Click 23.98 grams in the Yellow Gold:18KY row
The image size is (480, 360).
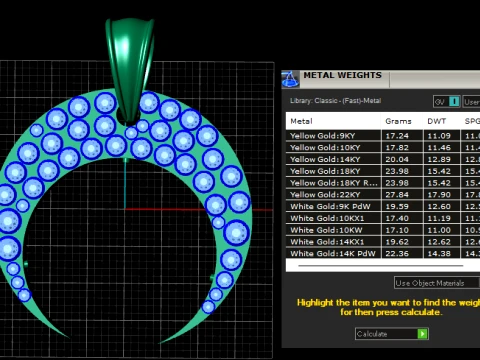[397, 171]
